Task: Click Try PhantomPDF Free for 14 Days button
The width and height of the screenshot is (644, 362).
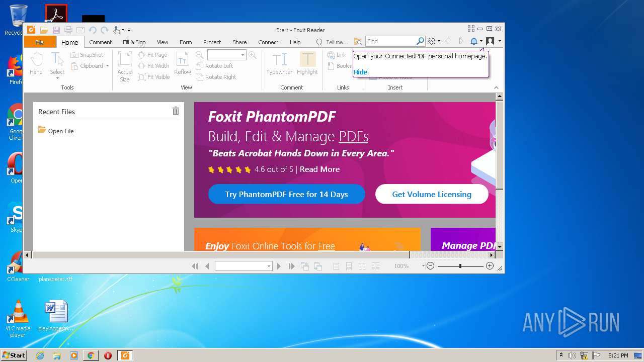Action: (287, 194)
